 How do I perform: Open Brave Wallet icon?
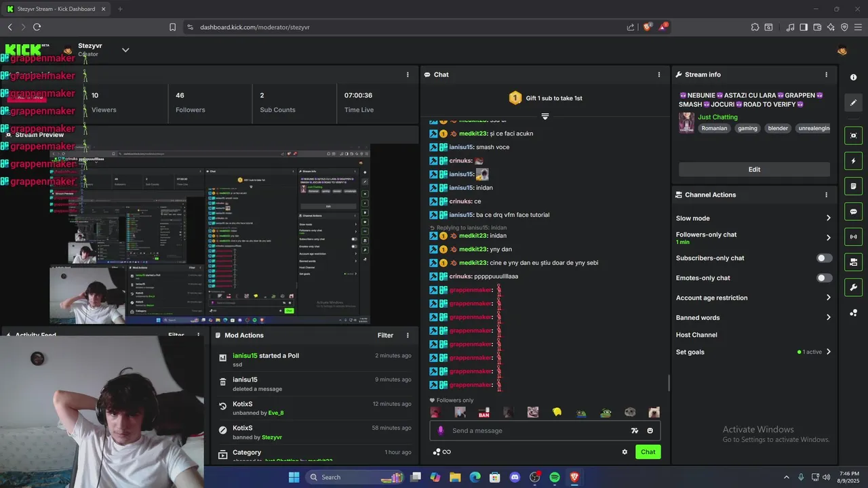click(817, 27)
